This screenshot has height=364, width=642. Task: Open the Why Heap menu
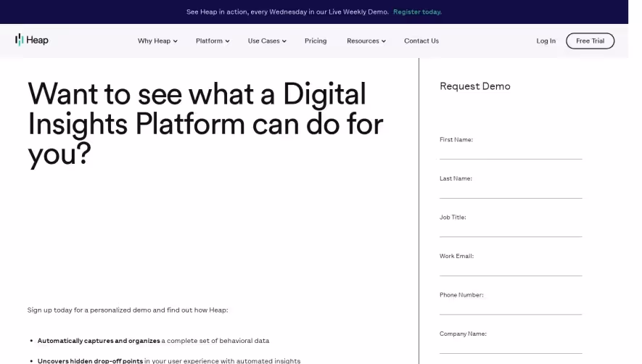(157, 41)
